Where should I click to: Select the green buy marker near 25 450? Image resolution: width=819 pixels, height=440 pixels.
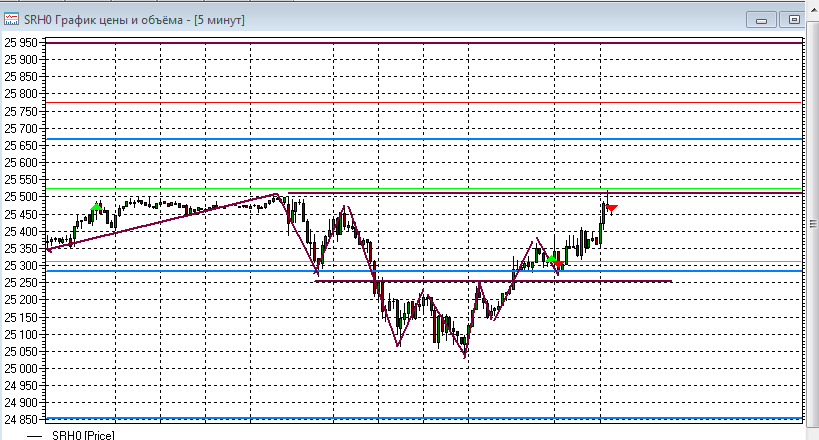point(96,207)
